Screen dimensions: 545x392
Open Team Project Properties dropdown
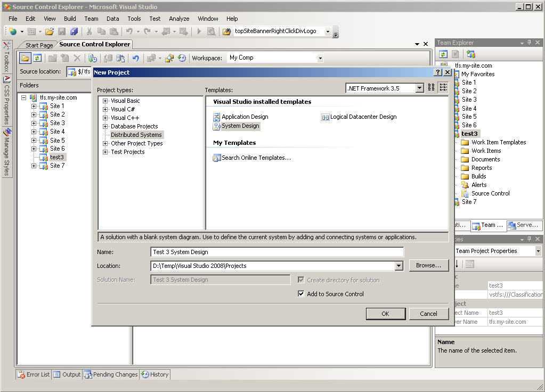(x=538, y=251)
